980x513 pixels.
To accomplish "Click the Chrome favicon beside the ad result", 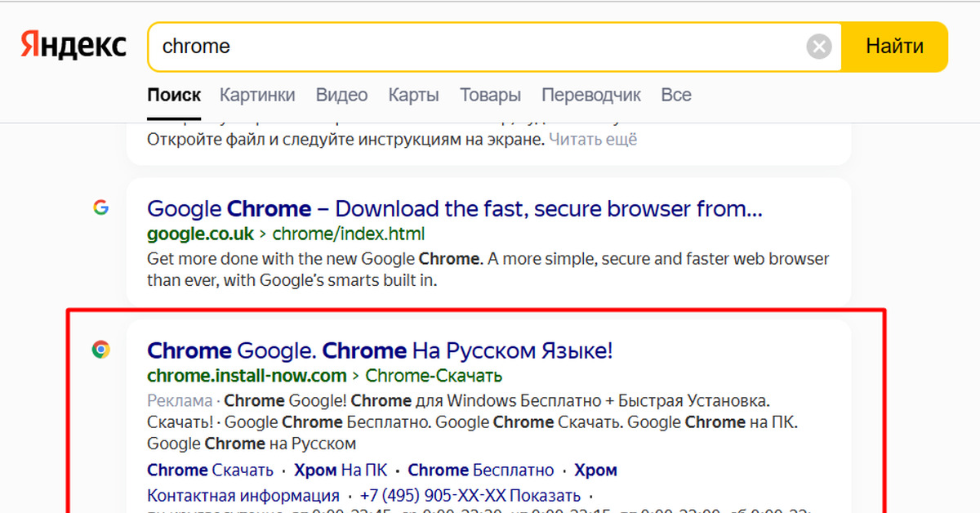I will [x=100, y=350].
